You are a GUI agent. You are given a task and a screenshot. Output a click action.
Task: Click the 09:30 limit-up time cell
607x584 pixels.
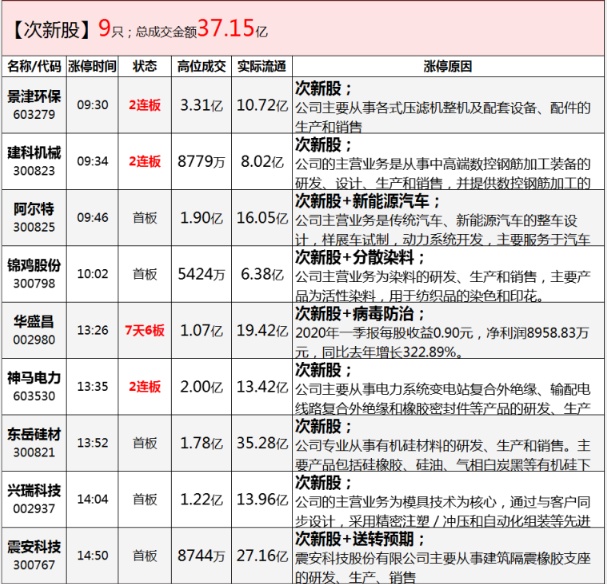[93, 105]
